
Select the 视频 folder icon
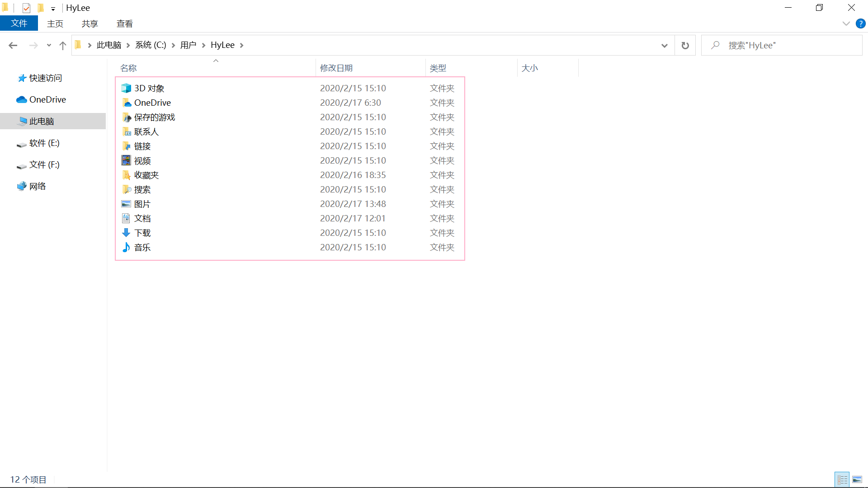(x=126, y=160)
